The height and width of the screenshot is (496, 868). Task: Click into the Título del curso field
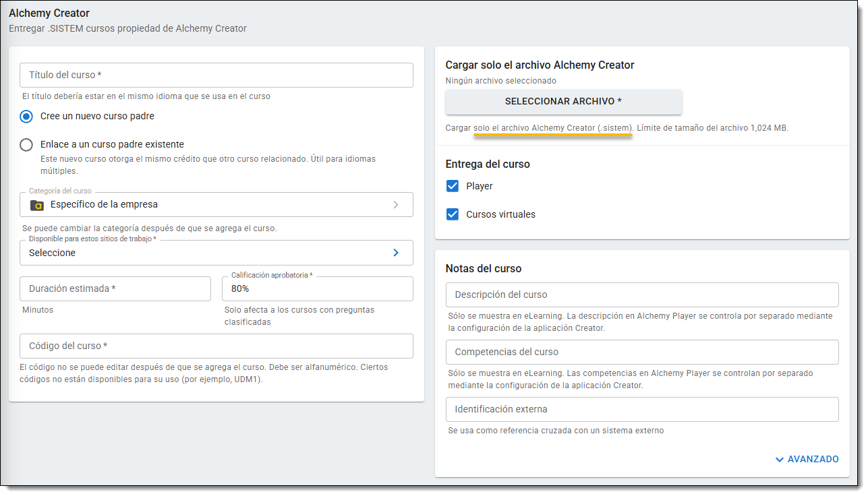pyautogui.click(x=216, y=75)
